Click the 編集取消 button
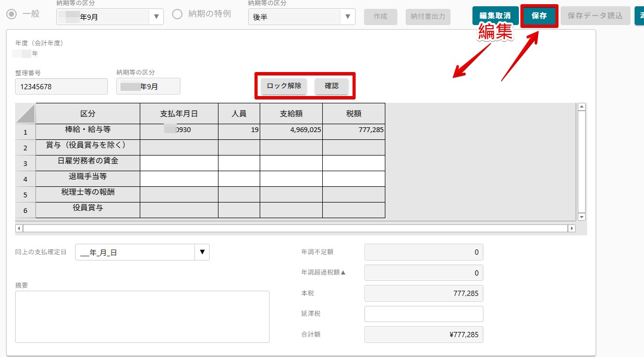 (495, 16)
